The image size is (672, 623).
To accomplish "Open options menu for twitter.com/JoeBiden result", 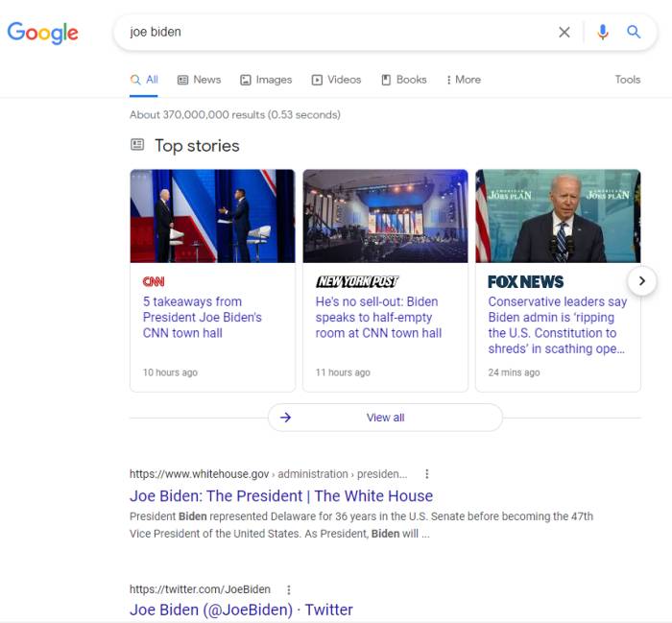I will coord(289,589).
